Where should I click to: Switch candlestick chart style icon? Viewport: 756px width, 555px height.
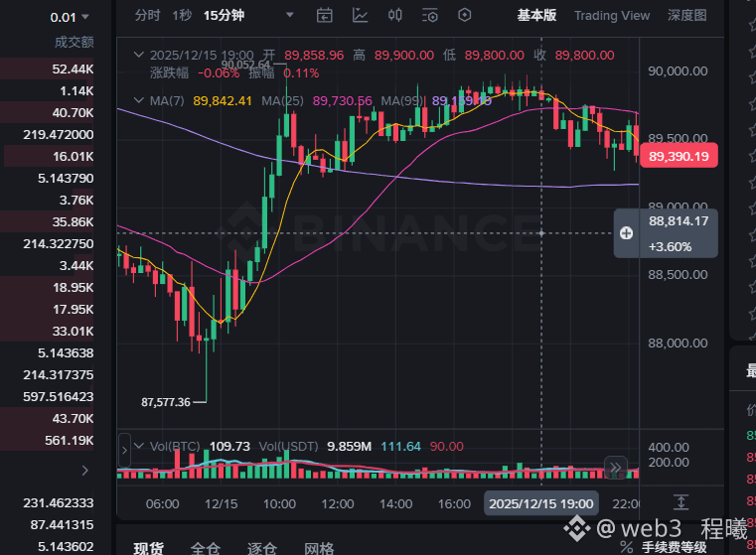(x=394, y=16)
